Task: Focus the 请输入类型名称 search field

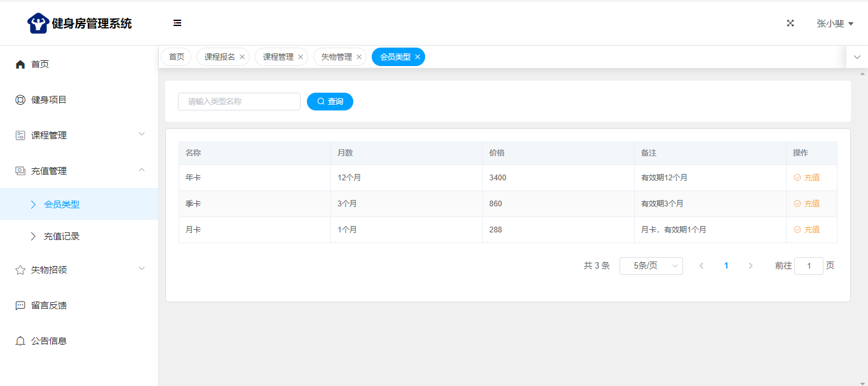Action: [239, 102]
